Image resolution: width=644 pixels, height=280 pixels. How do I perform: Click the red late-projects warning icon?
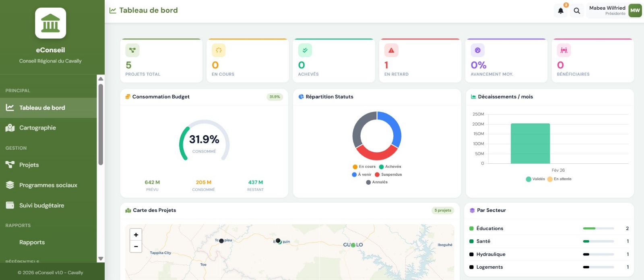coord(391,50)
